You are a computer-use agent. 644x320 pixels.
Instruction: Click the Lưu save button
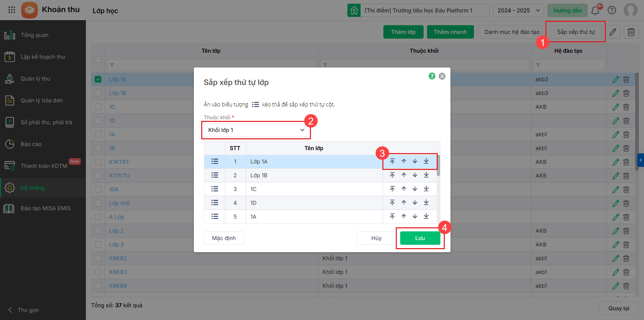(420, 238)
